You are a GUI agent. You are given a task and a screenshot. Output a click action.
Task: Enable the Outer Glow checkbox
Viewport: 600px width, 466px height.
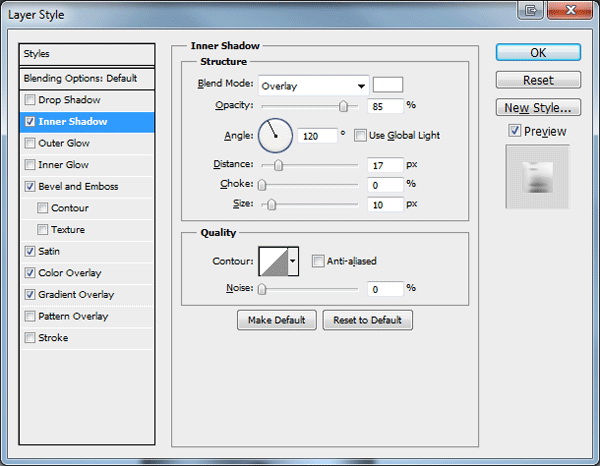(x=30, y=143)
